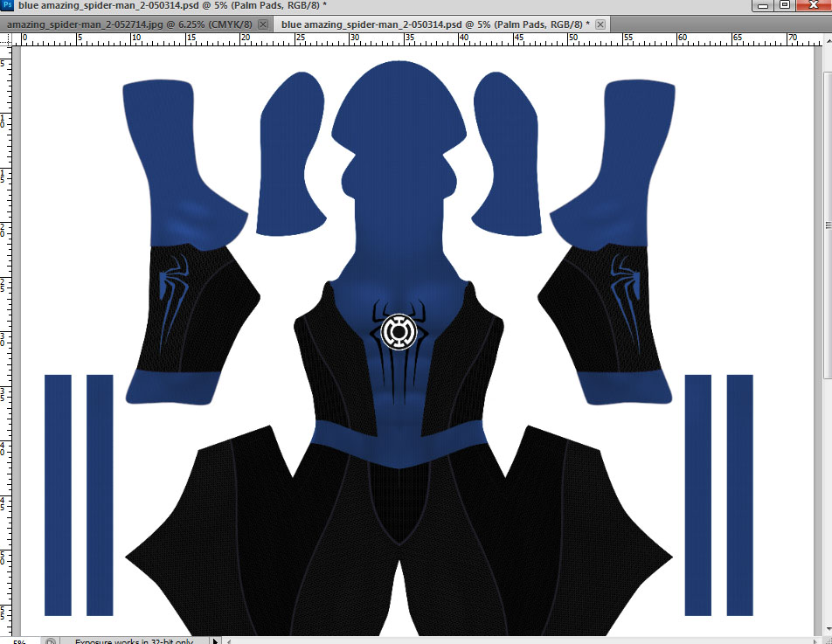Viewport: 832px width, 644px height.
Task: Click the horizontal ruler at mark 35
Action: pyautogui.click(x=407, y=38)
